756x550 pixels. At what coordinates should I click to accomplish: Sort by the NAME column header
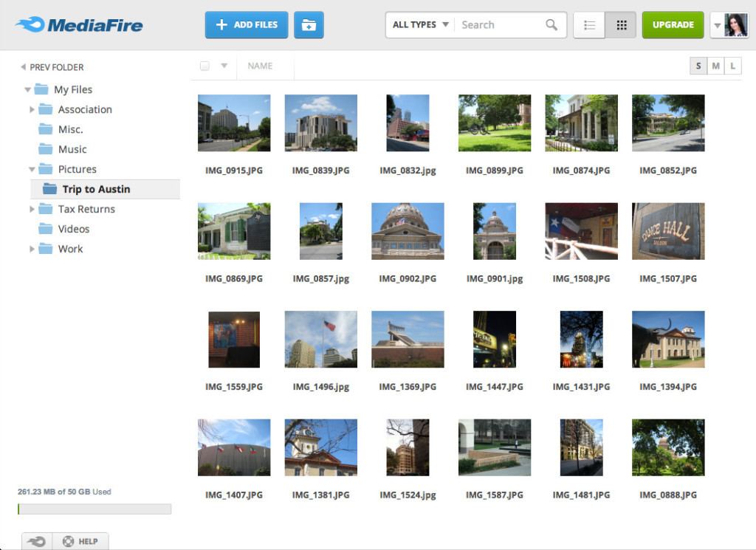click(260, 66)
